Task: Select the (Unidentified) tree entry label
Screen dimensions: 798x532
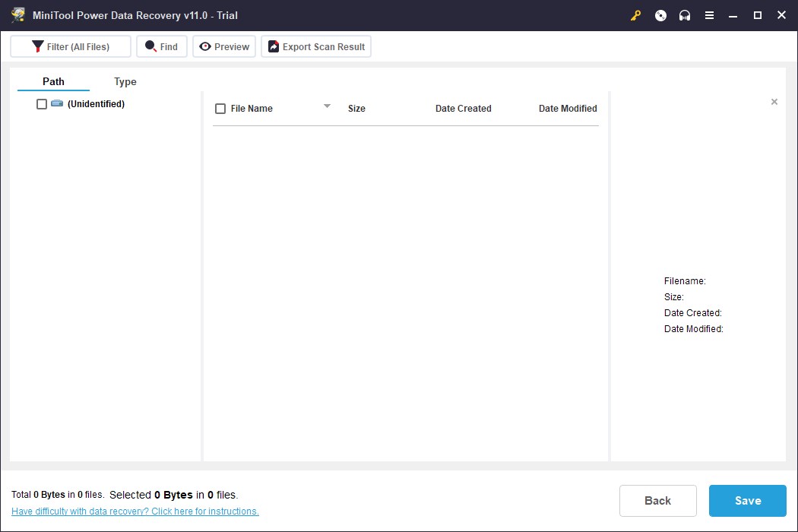Action: 97,104
